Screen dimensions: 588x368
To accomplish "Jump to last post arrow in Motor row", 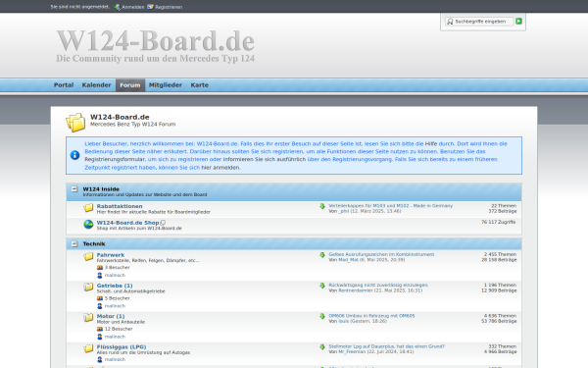I will tap(322, 316).
